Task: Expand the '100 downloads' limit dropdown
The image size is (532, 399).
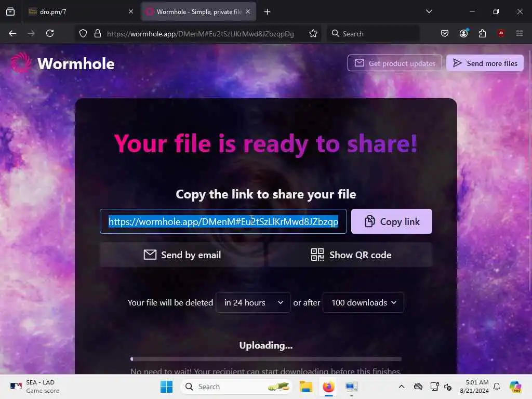Action: point(363,302)
